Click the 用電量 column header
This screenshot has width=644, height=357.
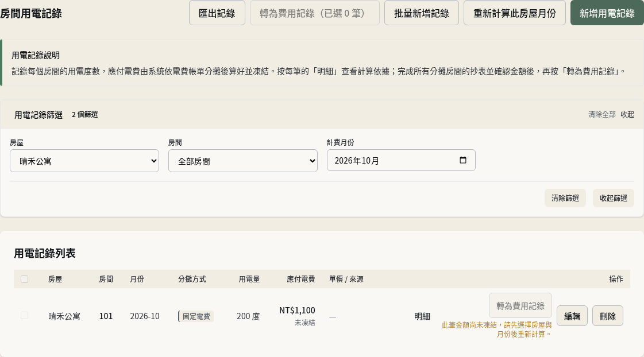pyautogui.click(x=249, y=279)
